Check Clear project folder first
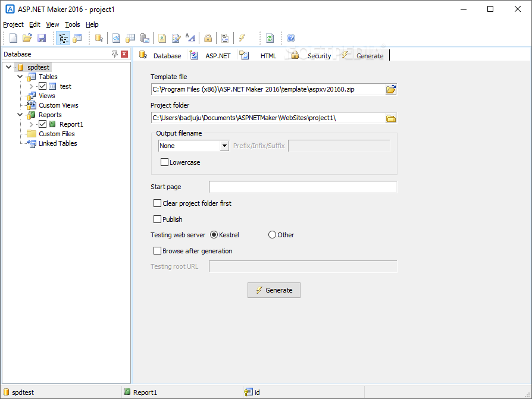This screenshot has width=532, height=399. click(158, 203)
